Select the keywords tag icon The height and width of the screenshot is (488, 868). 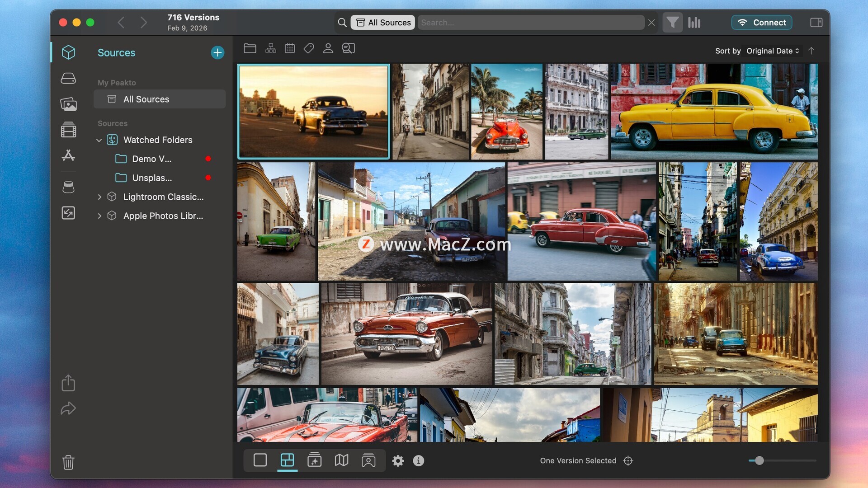click(309, 48)
